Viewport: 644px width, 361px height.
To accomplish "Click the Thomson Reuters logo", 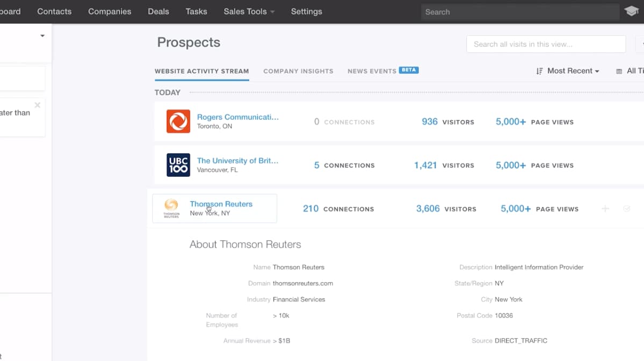I will click(x=171, y=208).
